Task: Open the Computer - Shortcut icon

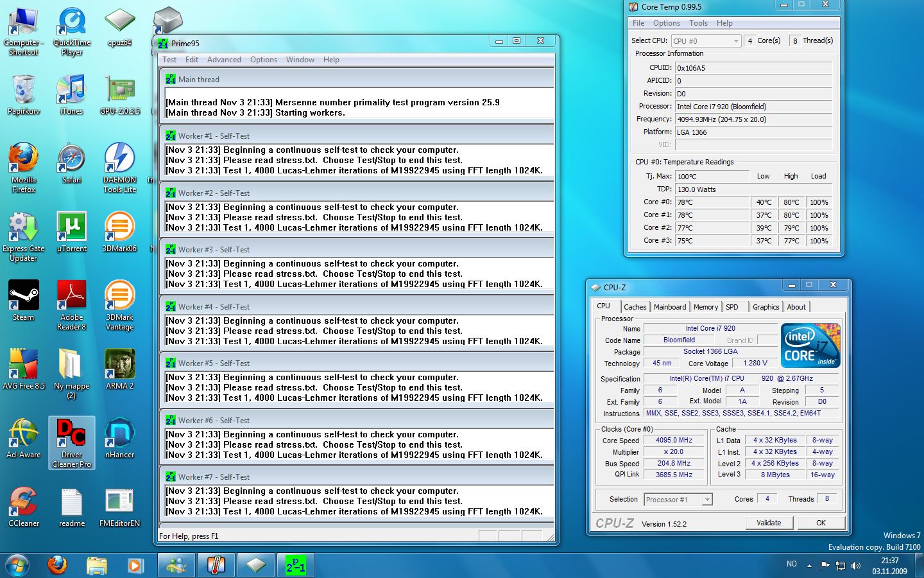Action: tap(24, 32)
